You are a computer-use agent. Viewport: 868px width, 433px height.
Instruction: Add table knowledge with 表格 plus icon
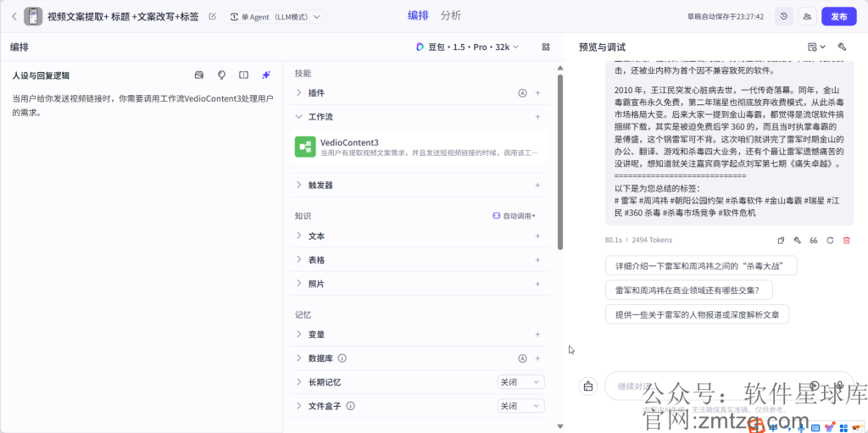click(x=537, y=259)
